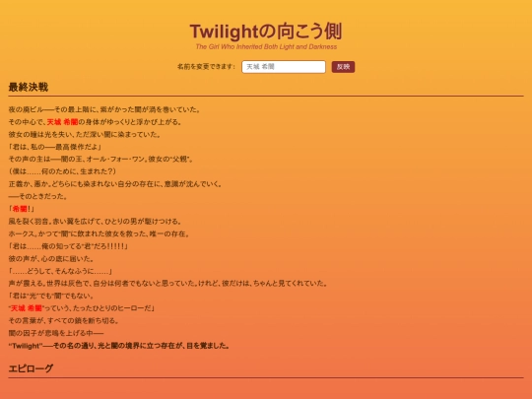
Task: Click the red name in the その中心で line
Action: 62,122
